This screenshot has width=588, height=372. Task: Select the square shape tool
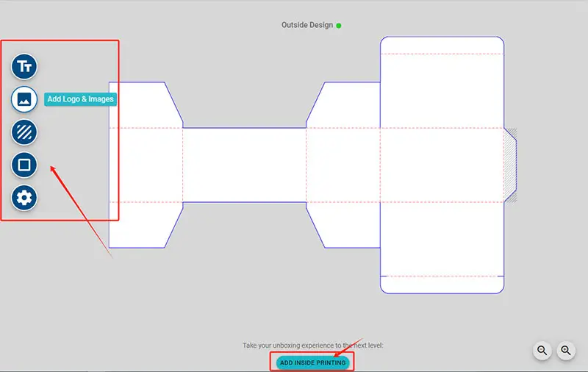pyautogui.click(x=24, y=165)
